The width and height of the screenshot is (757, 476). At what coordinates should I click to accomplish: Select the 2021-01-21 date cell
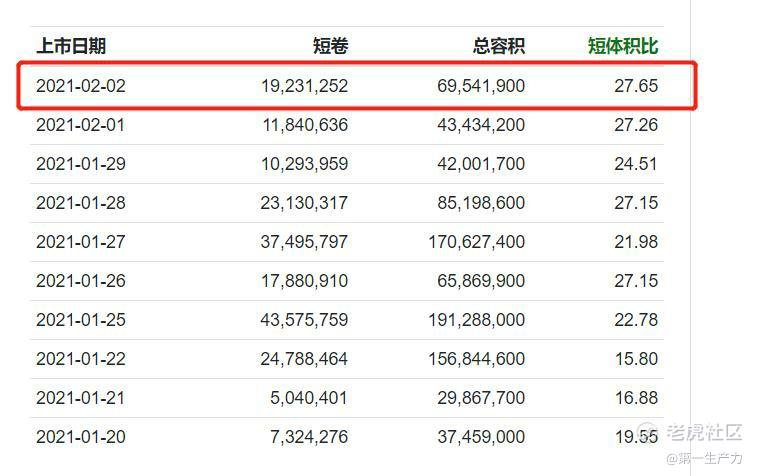(81, 398)
